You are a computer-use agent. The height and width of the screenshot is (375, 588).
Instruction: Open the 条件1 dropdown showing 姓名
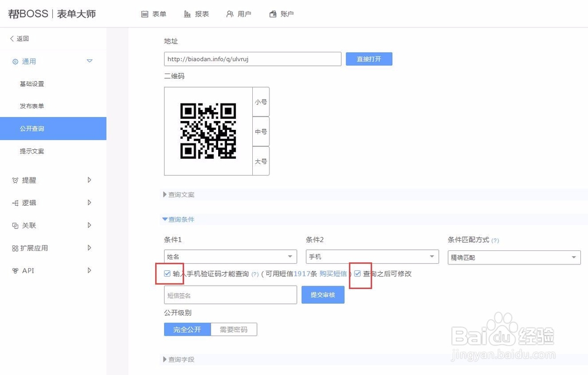(x=230, y=257)
